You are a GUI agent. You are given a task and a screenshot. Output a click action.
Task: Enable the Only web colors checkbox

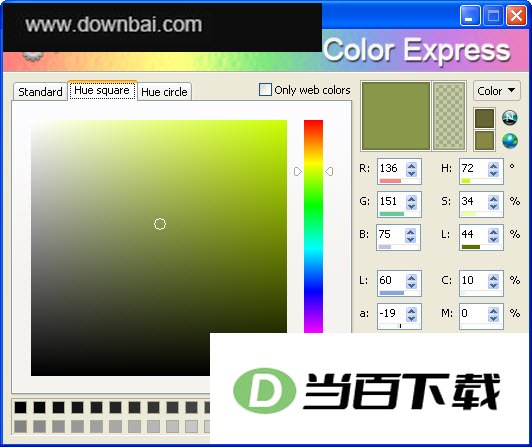[x=265, y=90]
